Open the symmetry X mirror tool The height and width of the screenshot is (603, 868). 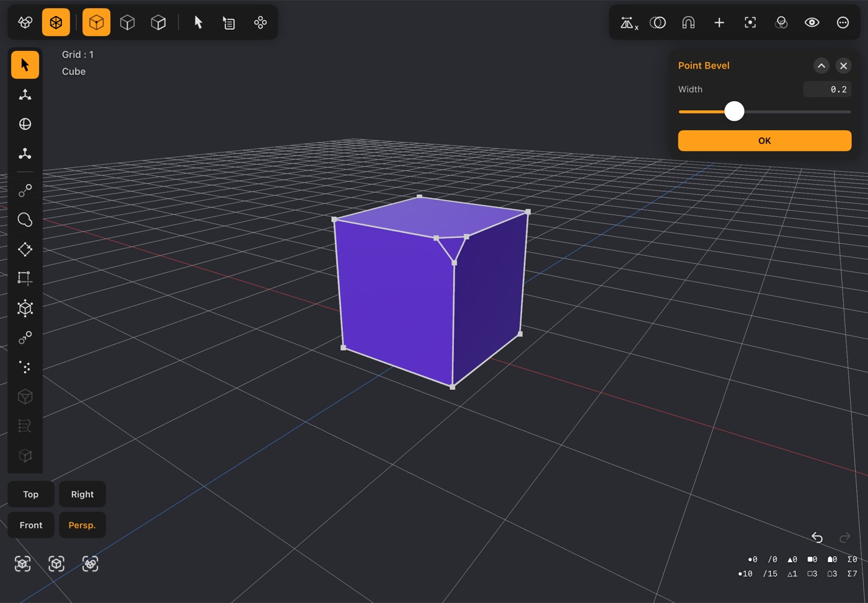tap(629, 23)
